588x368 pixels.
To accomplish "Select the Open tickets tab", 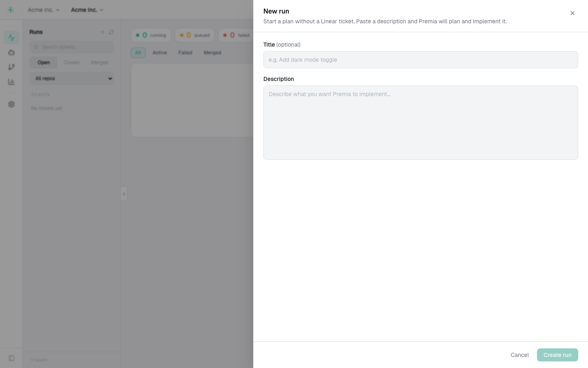I will coord(44,63).
